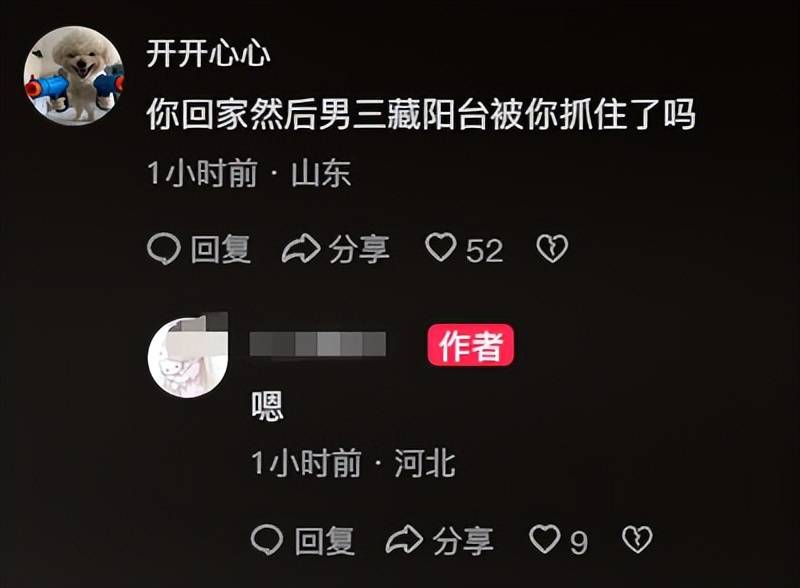Click the blurred author username
This screenshot has width=800, height=588.
click(x=317, y=344)
